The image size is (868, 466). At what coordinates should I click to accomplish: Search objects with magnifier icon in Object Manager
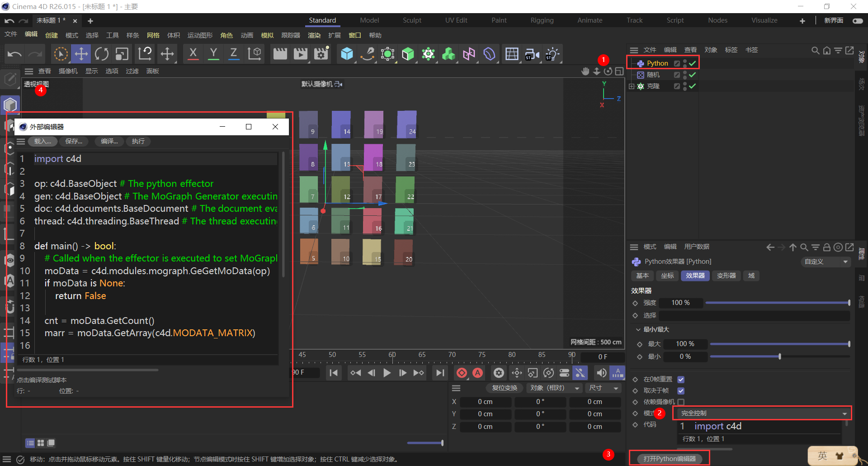coord(815,50)
